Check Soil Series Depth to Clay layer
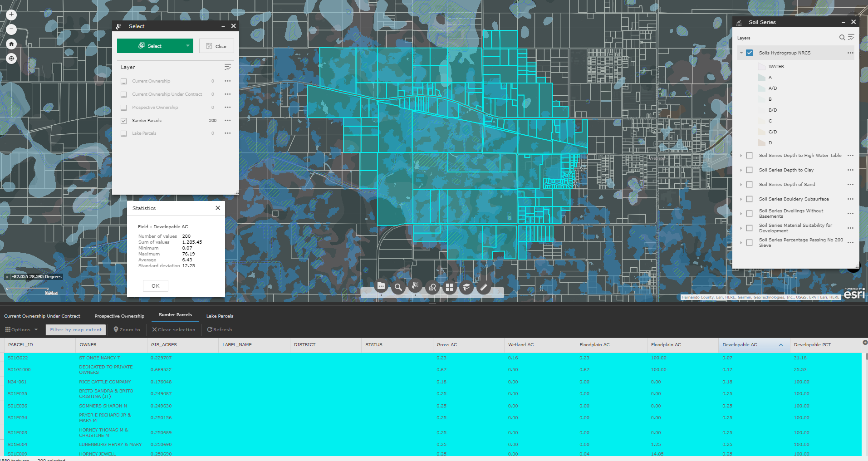Image resolution: width=868 pixels, height=461 pixels. [749, 170]
